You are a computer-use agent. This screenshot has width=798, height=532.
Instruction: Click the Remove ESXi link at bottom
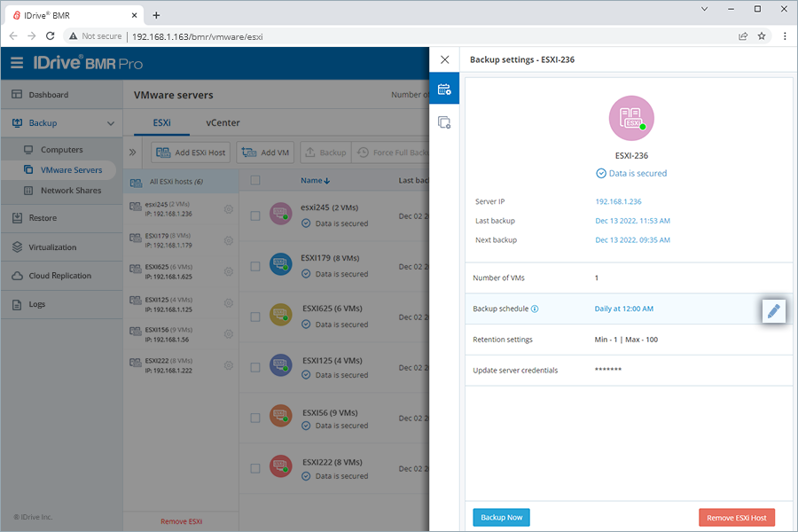[181, 521]
